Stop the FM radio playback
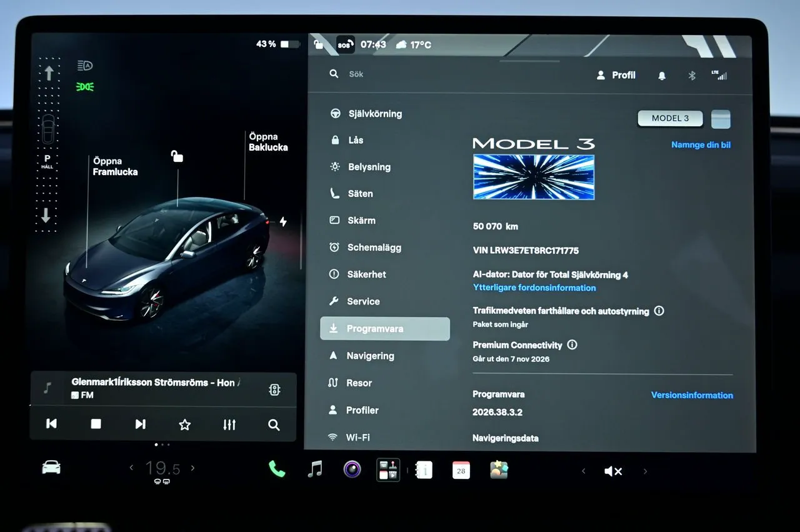The width and height of the screenshot is (800, 532). (x=96, y=424)
